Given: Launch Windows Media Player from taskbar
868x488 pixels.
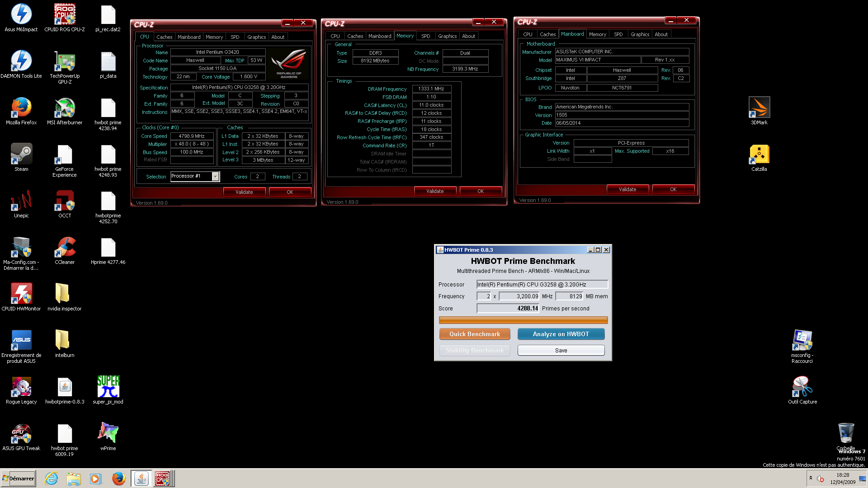Looking at the screenshot, I should [95, 478].
